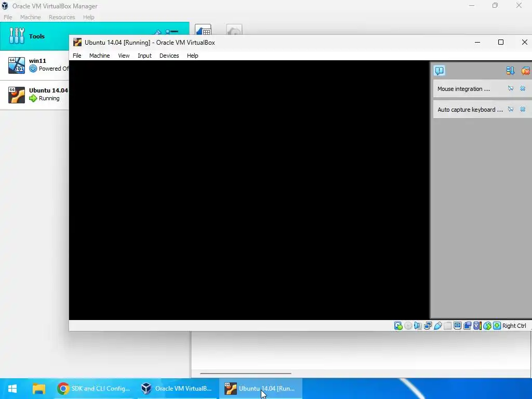The image size is (532, 399).
Task: Click the network adapters status icon
Action: click(428, 326)
